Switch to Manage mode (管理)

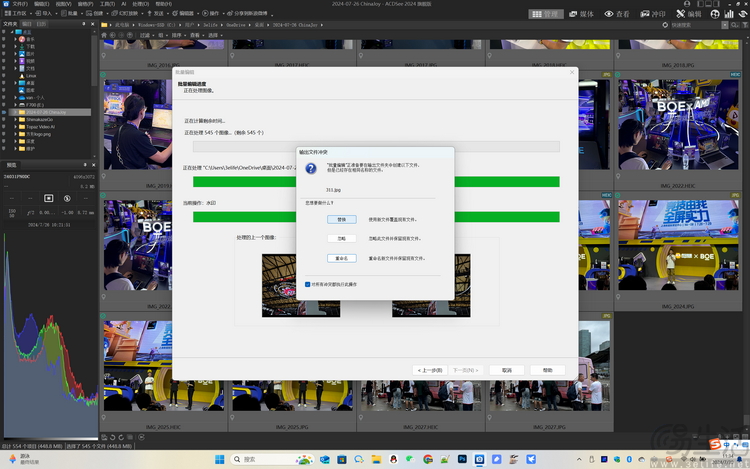point(545,14)
